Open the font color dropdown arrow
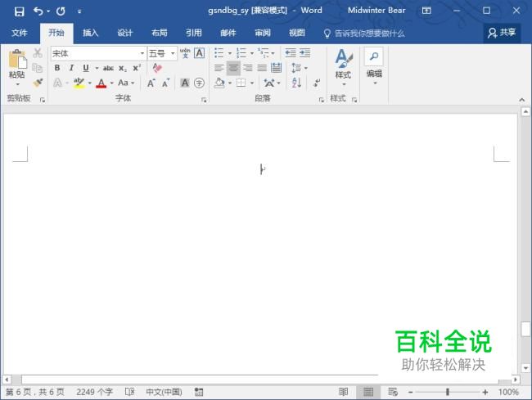Image resolution: width=532 pixels, height=400 pixels. coord(111,83)
